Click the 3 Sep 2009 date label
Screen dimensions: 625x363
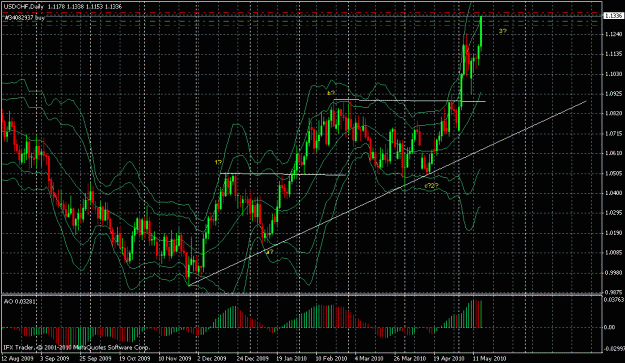click(54, 358)
